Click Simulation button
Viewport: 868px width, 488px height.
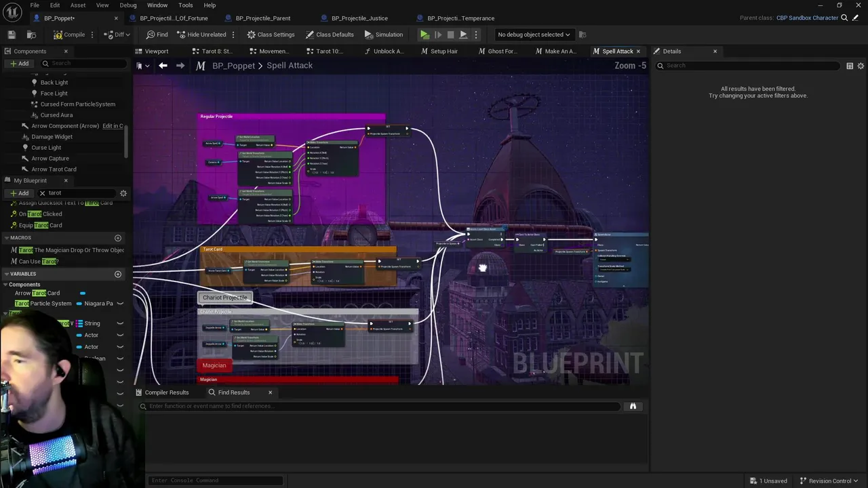[384, 35]
